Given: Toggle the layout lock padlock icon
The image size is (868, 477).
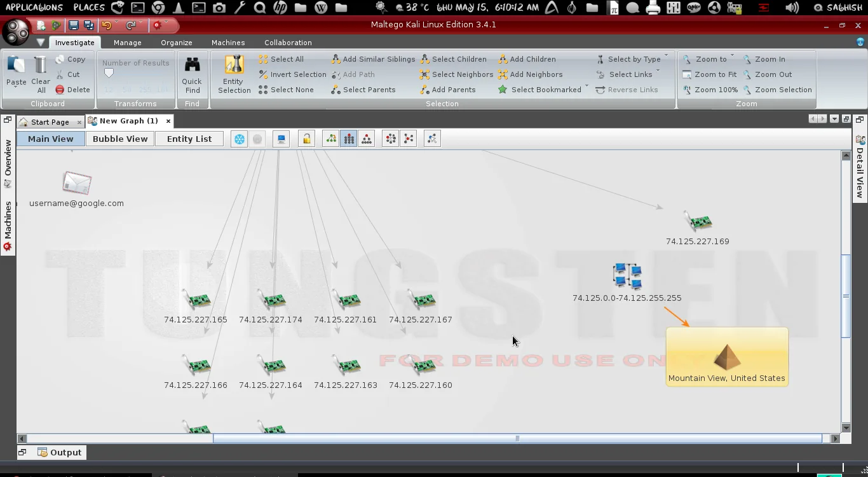Looking at the screenshot, I should click(307, 139).
